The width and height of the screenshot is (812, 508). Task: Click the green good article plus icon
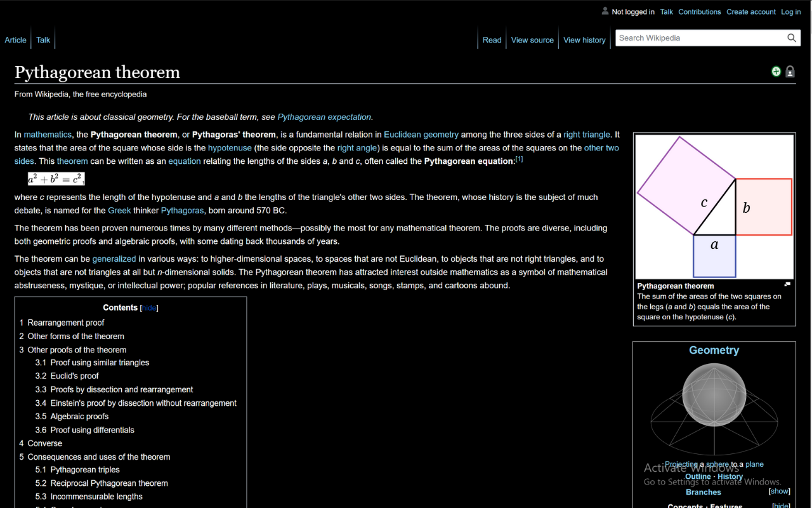776,71
